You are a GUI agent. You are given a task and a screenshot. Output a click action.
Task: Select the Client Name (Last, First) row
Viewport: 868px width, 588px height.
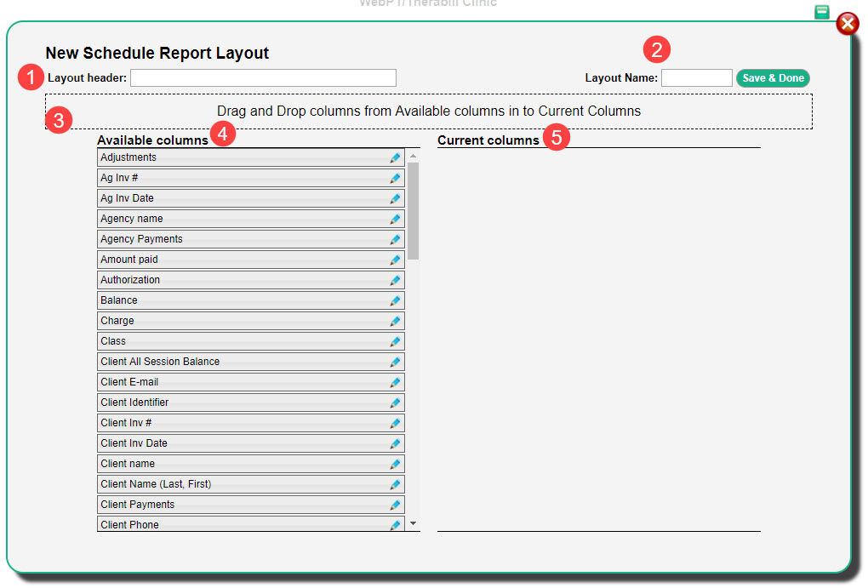[x=251, y=486]
